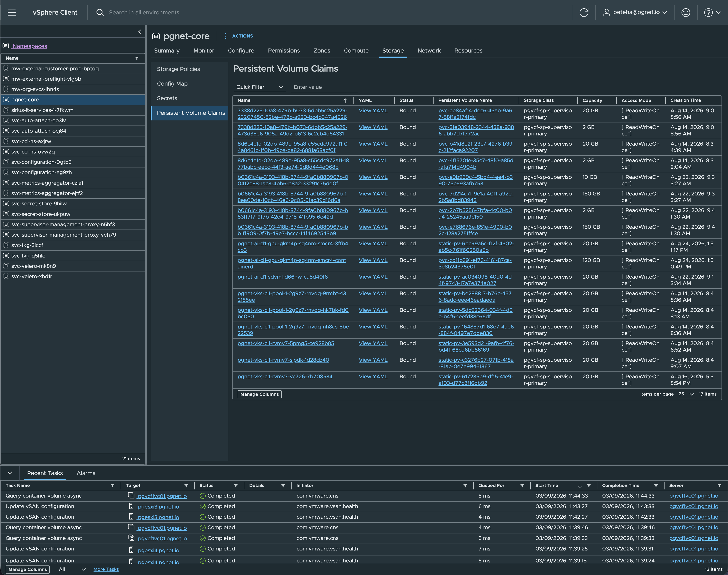Select svc-metrics-aggregator-czia1 namespace
Viewport: 728px width, 575px height.
(73, 183)
